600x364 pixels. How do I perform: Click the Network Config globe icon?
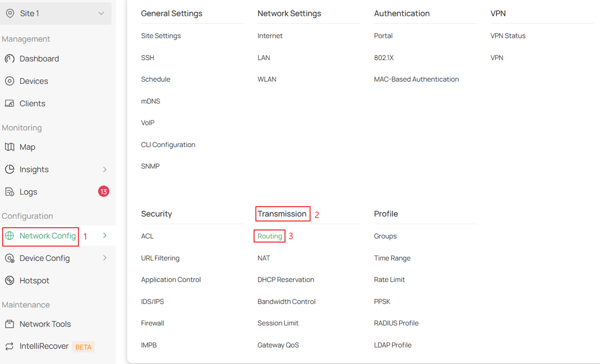[9, 235]
